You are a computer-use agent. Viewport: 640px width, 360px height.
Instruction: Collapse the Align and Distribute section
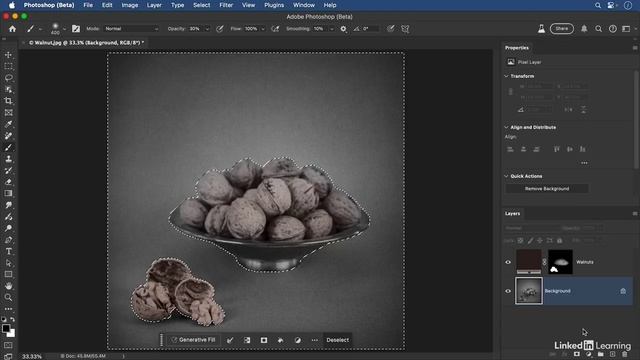click(507, 127)
